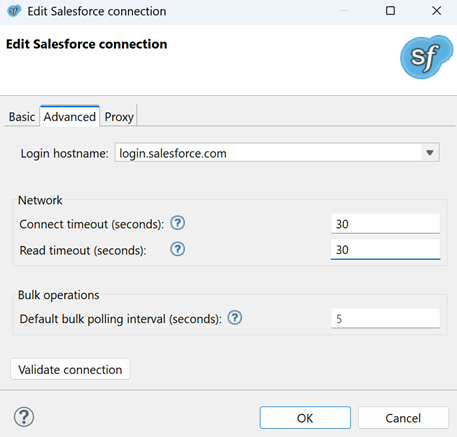
Task: Click help icon beside Connect timeout
Action: pos(178,223)
